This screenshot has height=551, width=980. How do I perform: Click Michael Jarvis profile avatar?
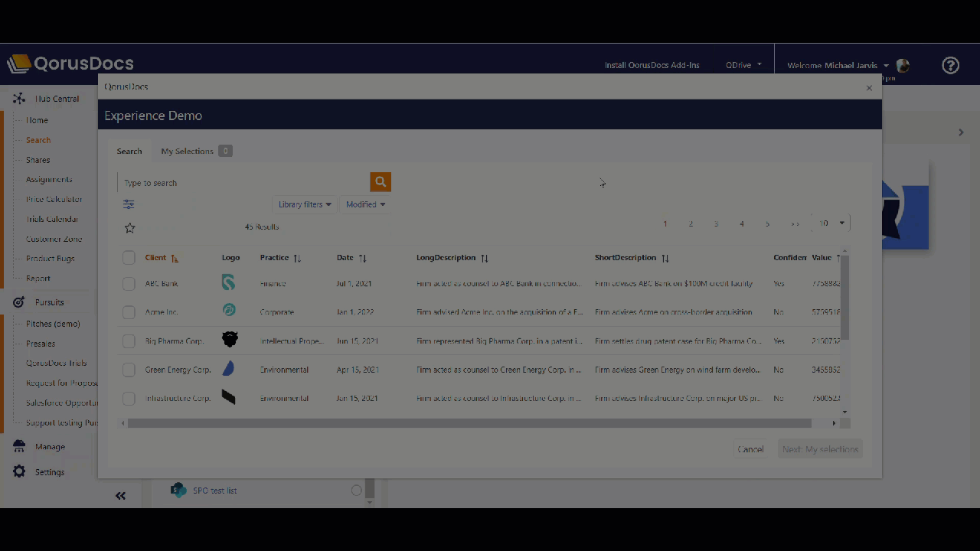(x=903, y=66)
